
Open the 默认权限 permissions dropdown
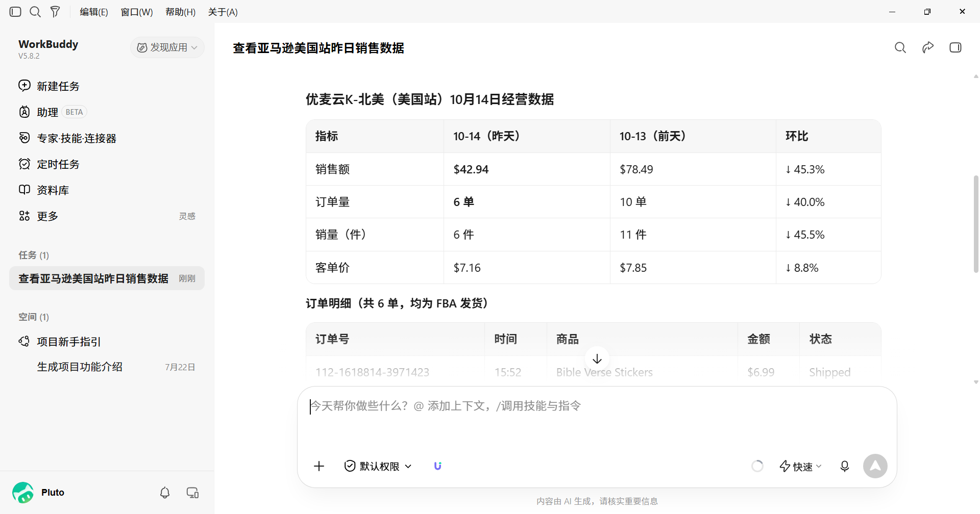coord(378,466)
